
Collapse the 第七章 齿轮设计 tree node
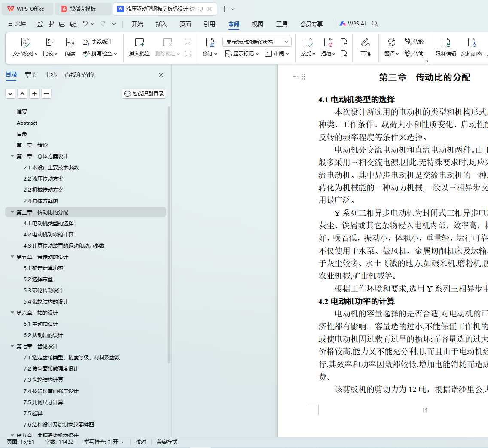pyautogui.click(x=12, y=346)
